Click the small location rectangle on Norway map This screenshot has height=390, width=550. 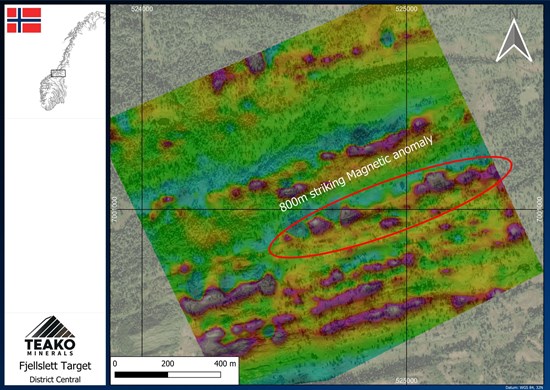(58, 73)
